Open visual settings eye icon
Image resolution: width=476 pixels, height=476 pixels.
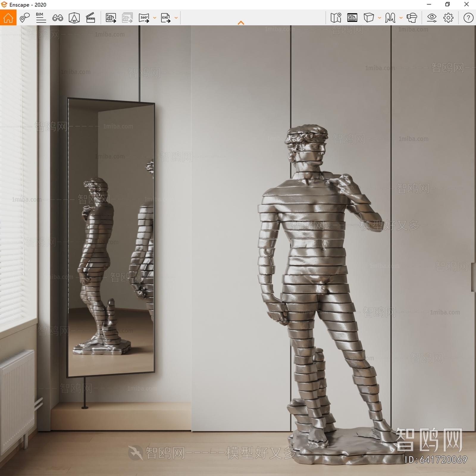432,18
